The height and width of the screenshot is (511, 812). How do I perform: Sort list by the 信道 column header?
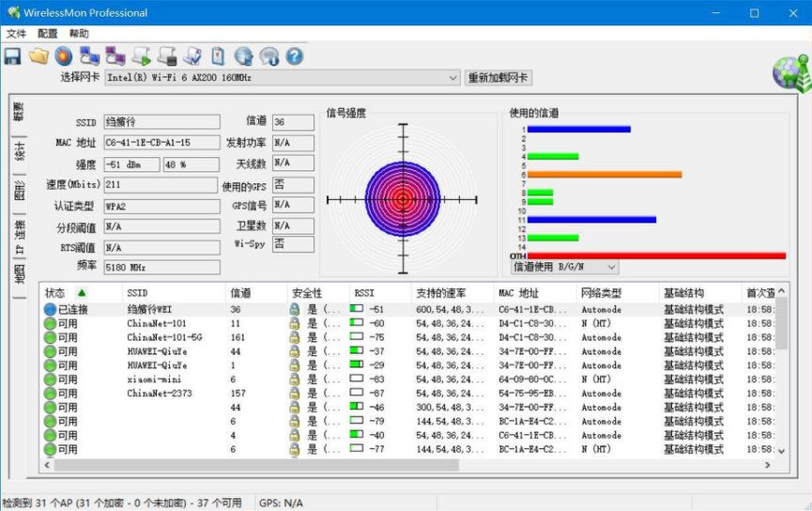[256, 293]
